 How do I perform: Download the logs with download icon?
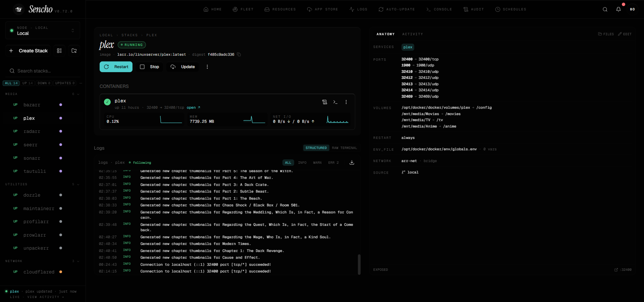pos(352,162)
